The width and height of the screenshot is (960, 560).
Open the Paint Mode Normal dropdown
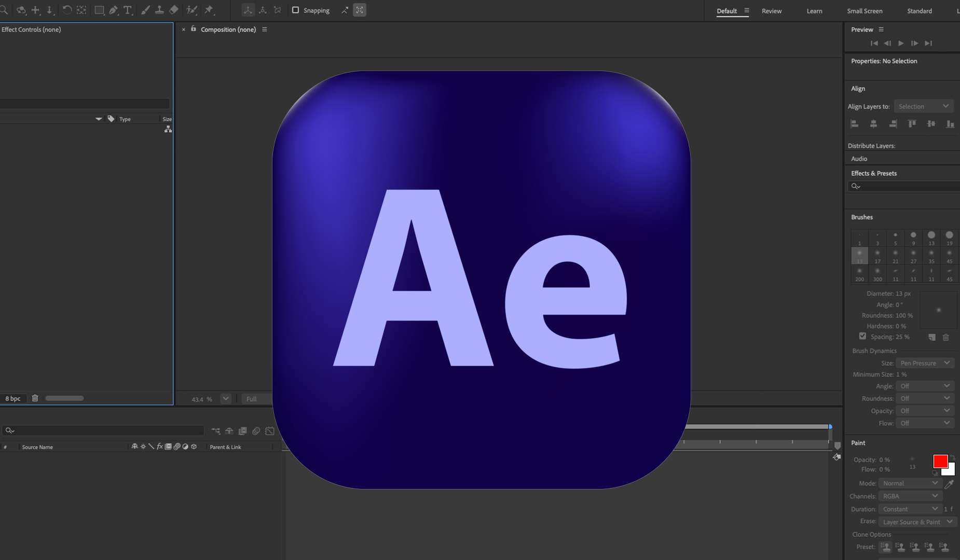910,483
